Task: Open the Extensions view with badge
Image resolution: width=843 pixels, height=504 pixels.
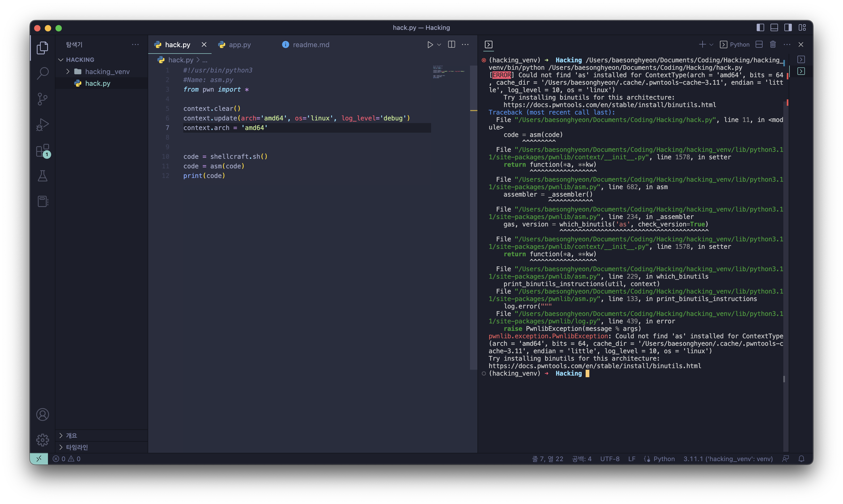Action: (42, 151)
